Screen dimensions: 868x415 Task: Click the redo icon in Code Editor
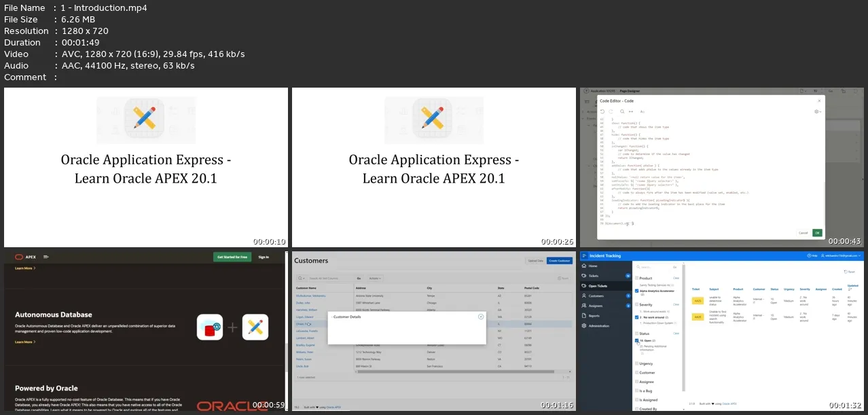[611, 111]
